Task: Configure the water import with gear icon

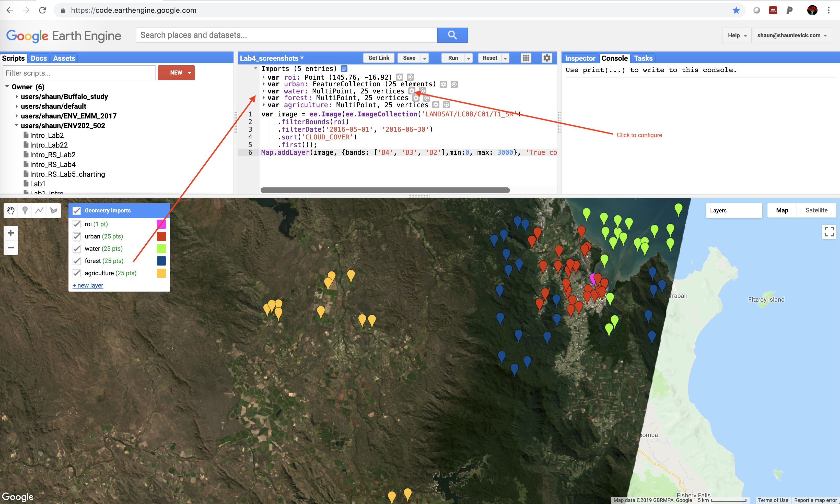Action: tap(412, 91)
